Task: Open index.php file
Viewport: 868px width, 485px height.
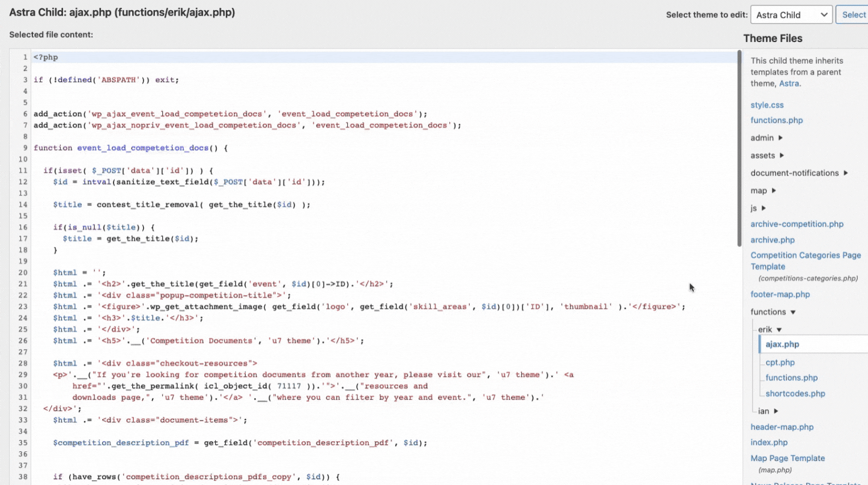Action: [x=769, y=442]
